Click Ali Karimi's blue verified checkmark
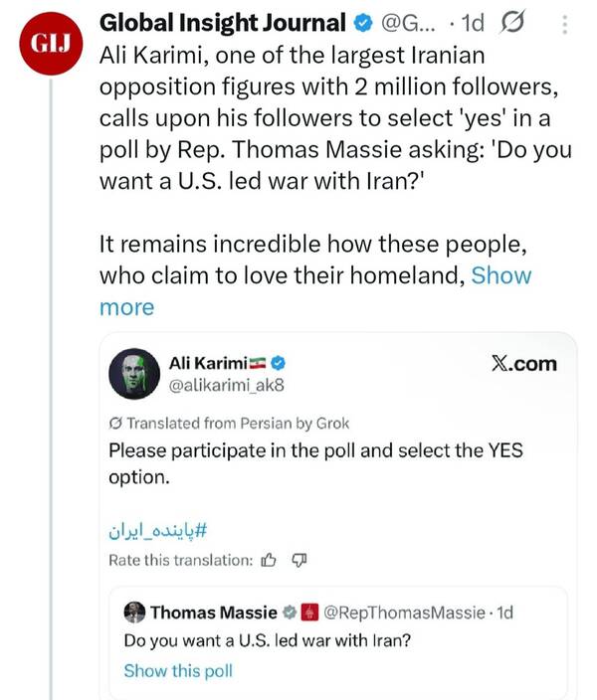 [281, 364]
